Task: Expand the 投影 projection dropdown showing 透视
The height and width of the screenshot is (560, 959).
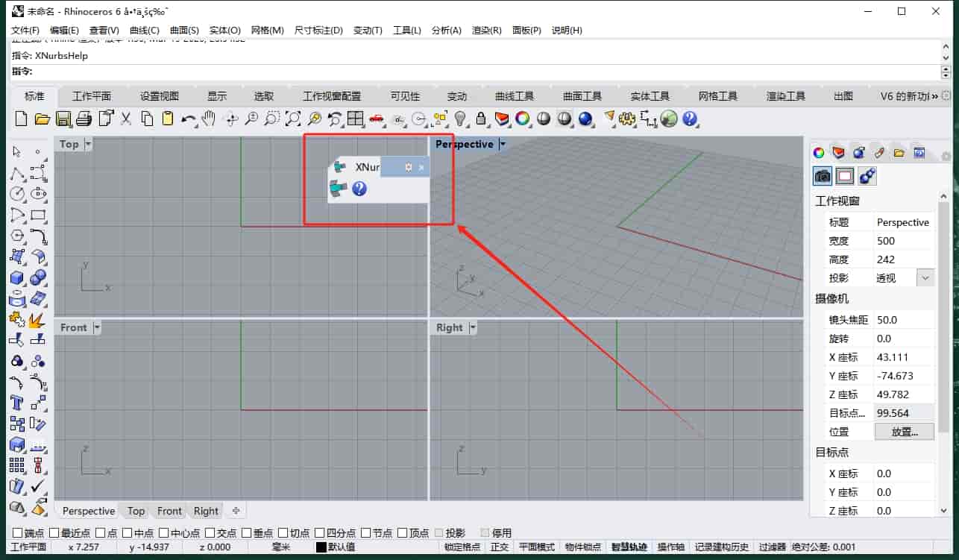Action: click(x=925, y=277)
